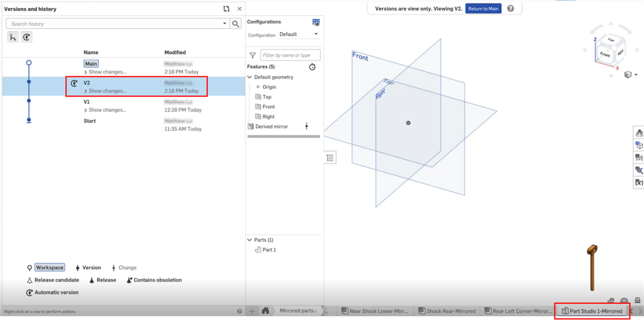Image resolution: width=644 pixels, height=324 pixels.
Task: Switch to the Shock Rear-Mirrored tab
Action: point(447,311)
